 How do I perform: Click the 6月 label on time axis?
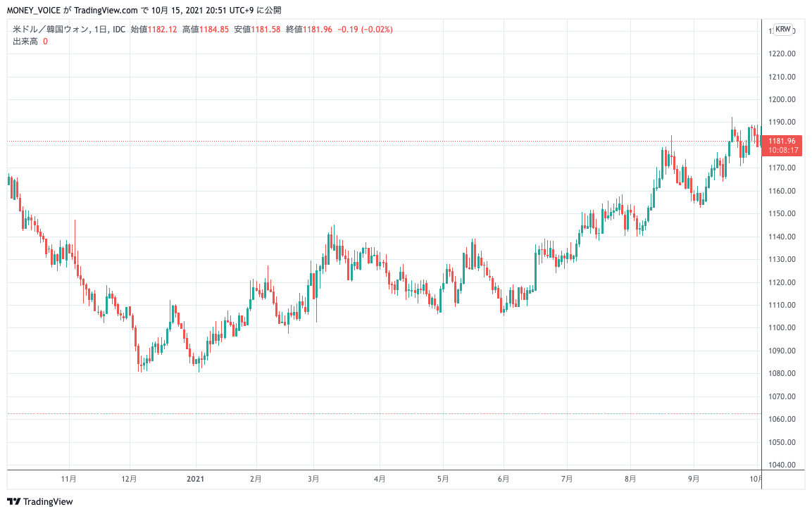coord(504,479)
